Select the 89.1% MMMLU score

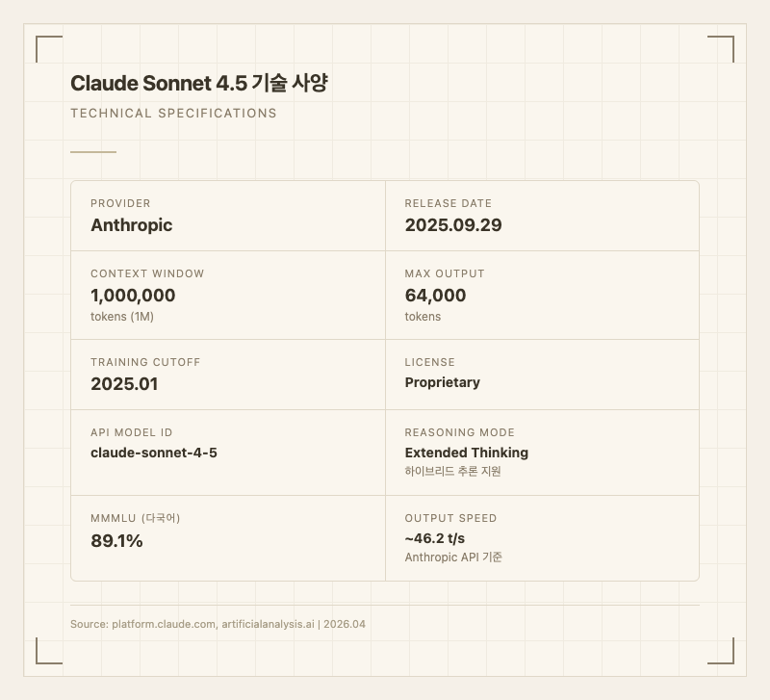click(116, 541)
